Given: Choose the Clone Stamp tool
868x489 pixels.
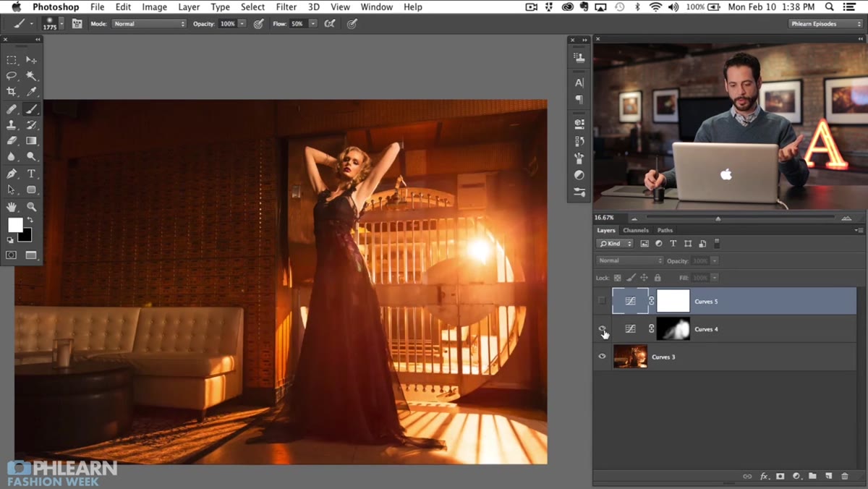Looking at the screenshot, I should click(12, 125).
